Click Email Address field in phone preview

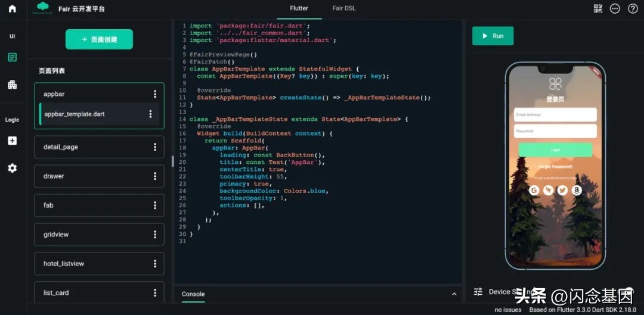tap(555, 114)
